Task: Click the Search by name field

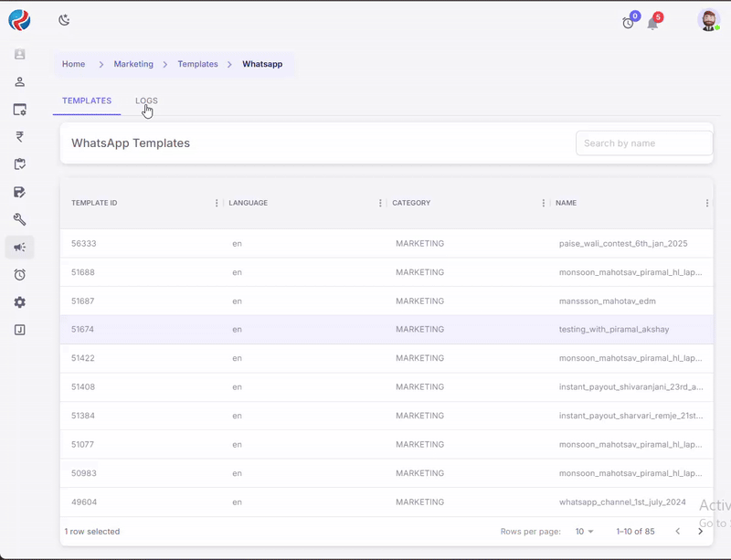Action: [x=643, y=143]
